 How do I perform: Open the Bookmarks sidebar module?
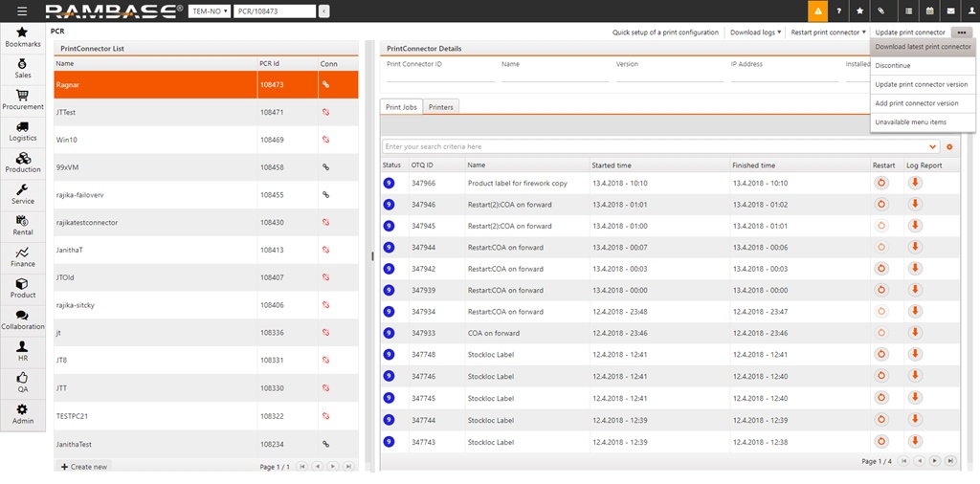point(22,37)
